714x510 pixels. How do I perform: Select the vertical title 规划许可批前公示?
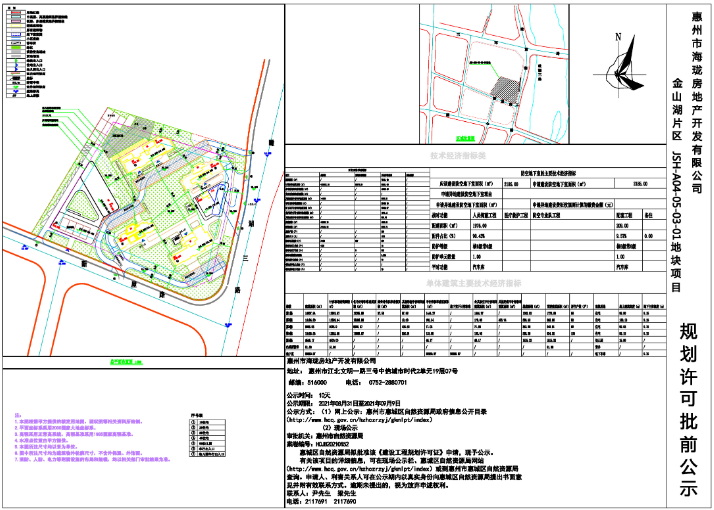coord(688,409)
